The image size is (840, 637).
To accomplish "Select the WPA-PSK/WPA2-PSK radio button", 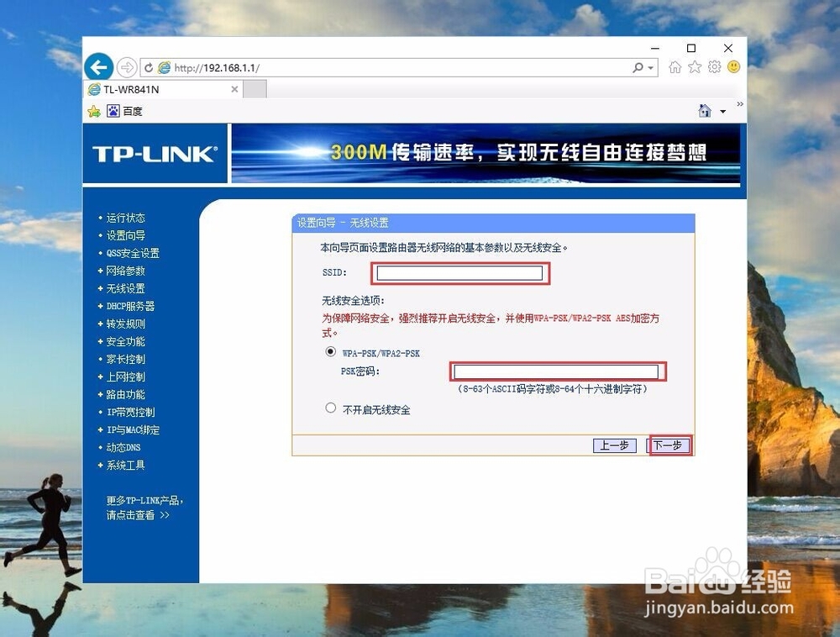I will [x=331, y=352].
